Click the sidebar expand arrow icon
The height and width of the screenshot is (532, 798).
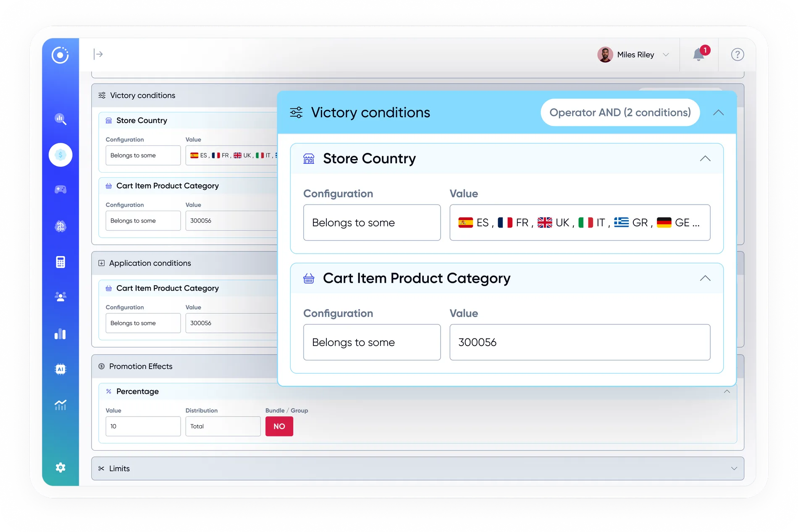tap(98, 54)
